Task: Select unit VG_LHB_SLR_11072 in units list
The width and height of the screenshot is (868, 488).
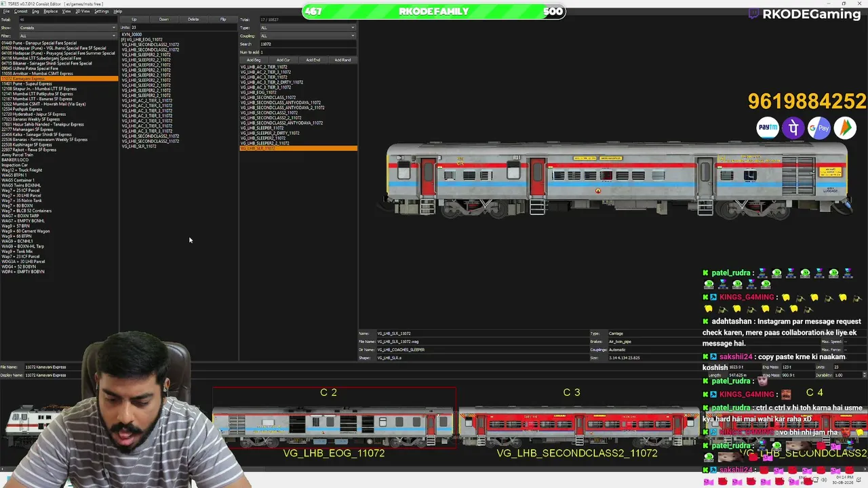Action: click(139, 146)
